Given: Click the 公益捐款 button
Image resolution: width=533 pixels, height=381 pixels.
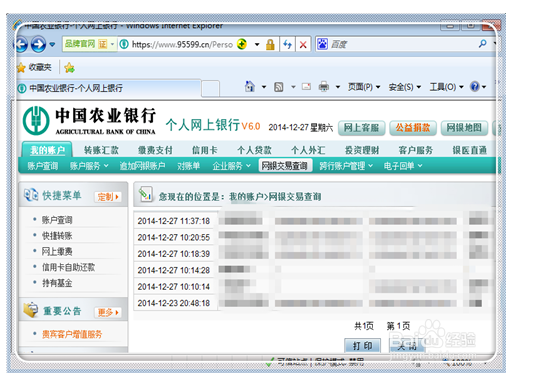Looking at the screenshot, I should [x=413, y=128].
